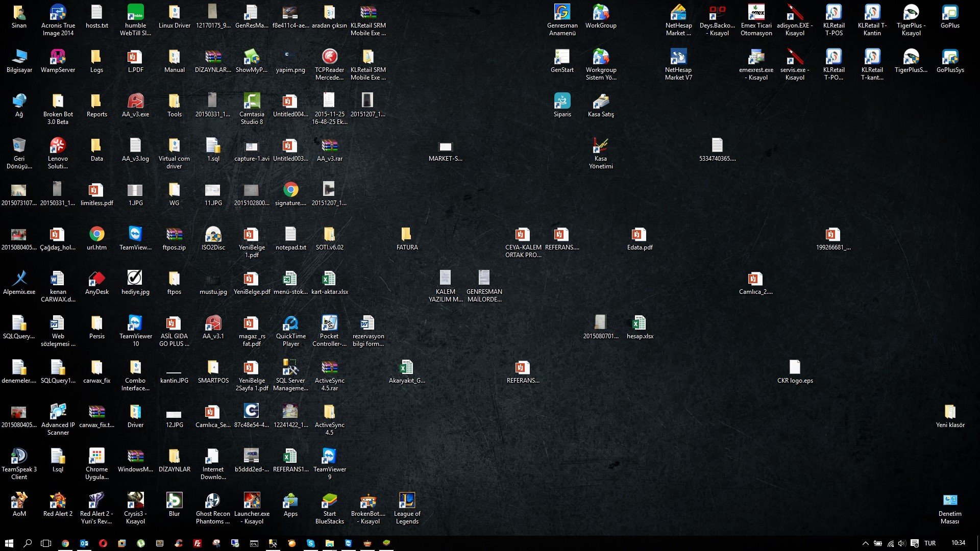Open Advanced IP Scanner shortcut
Screen dimensions: 980x551
(58, 419)
